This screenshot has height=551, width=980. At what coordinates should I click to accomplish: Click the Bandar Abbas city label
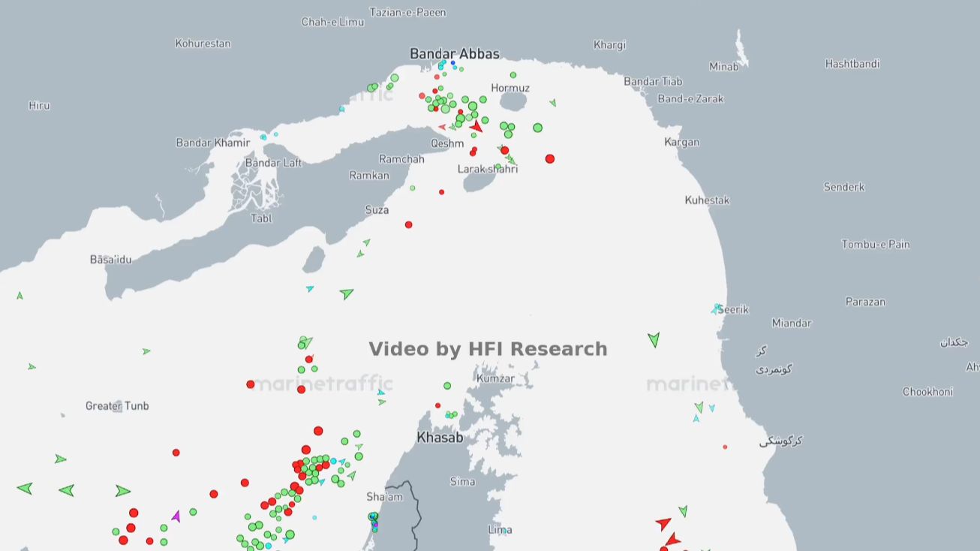click(454, 54)
